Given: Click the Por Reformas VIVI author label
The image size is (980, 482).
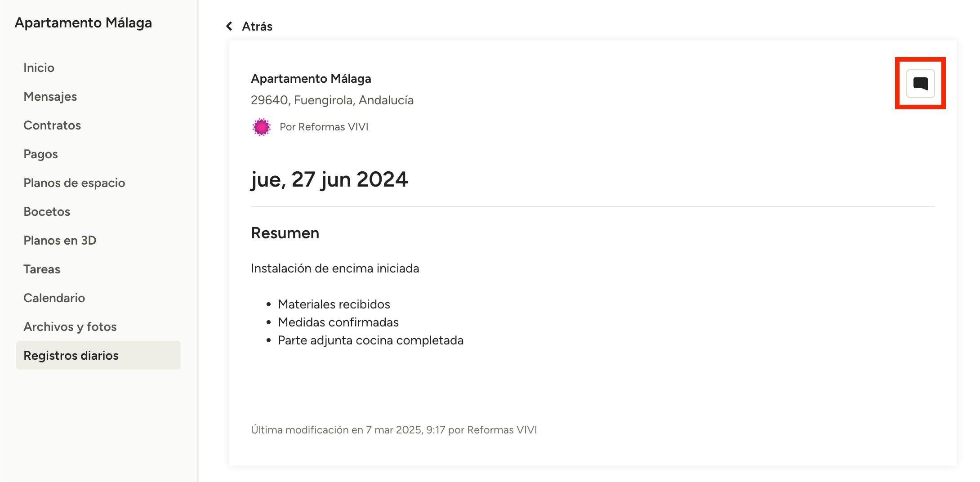Looking at the screenshot, I should click(324, 127).
